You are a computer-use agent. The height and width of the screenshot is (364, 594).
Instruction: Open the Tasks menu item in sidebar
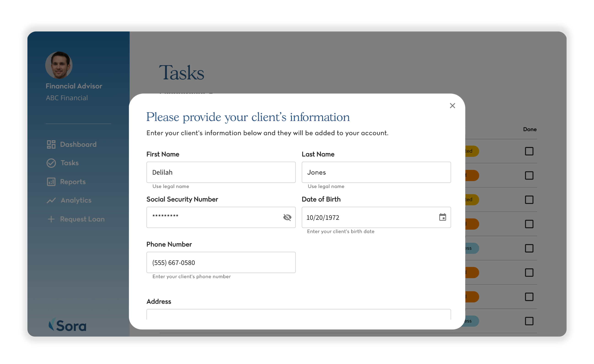pos(69,163)
